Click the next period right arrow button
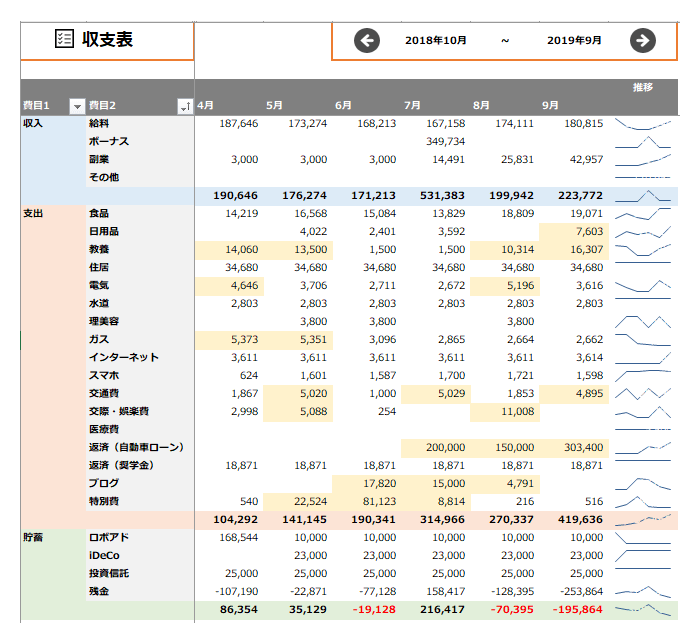The width and height of the screenshot is (699, 642). (x=642, y=41)
